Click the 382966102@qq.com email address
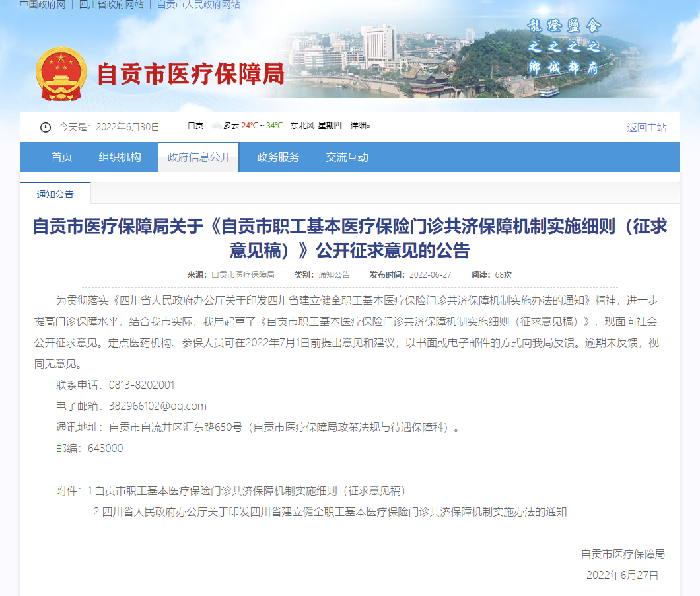The image size is (700, 596). [158, 406]
